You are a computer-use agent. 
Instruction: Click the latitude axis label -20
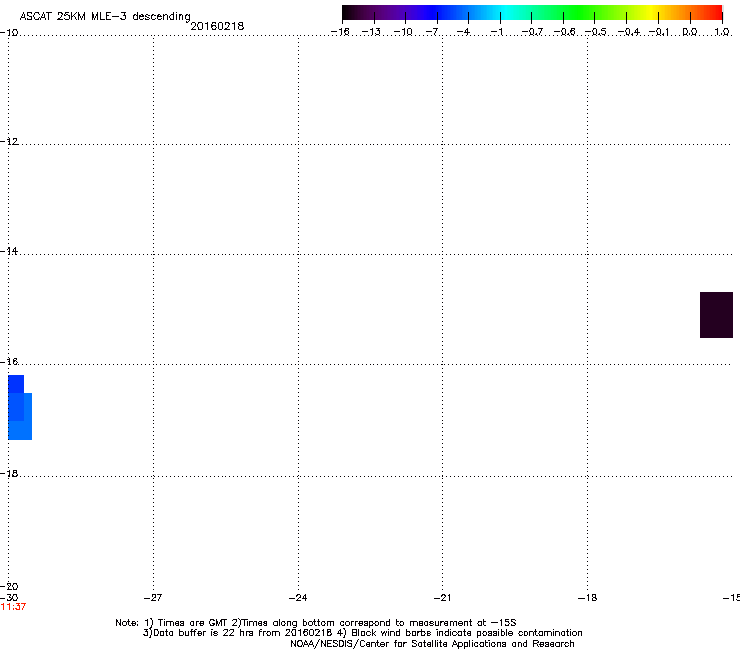(x=9, y=587)
